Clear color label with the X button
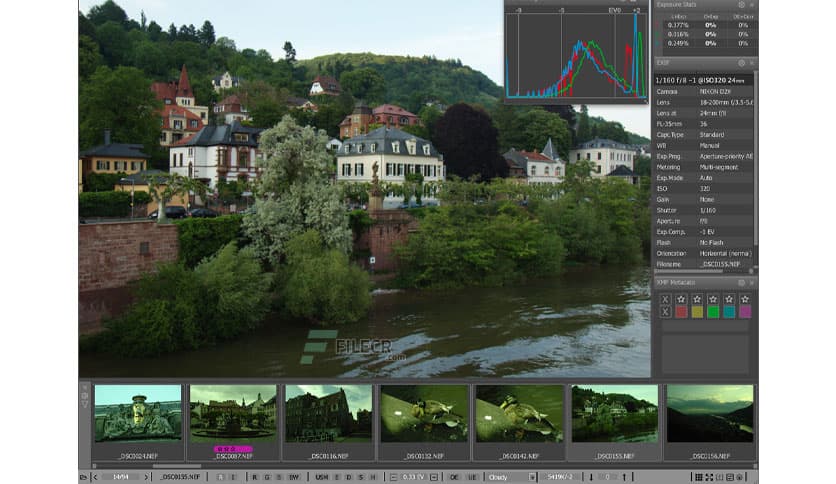This screenshot has width=836, height=484. point(665,312)
